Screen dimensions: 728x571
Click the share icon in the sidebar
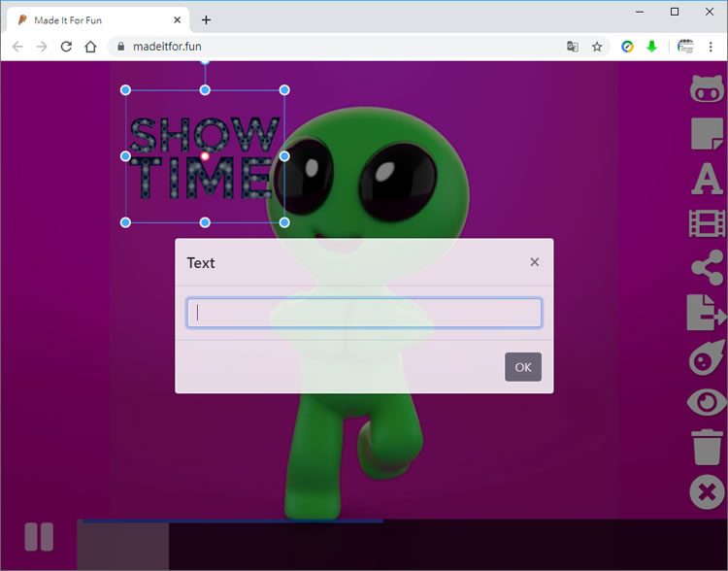click(707, 268)
